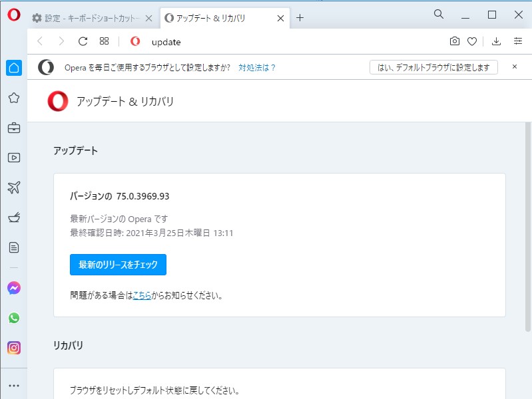The height and width of the screenshot is (399, 532).
Task: Open the Opera main menu logo
Action: (x=14, y=15)
